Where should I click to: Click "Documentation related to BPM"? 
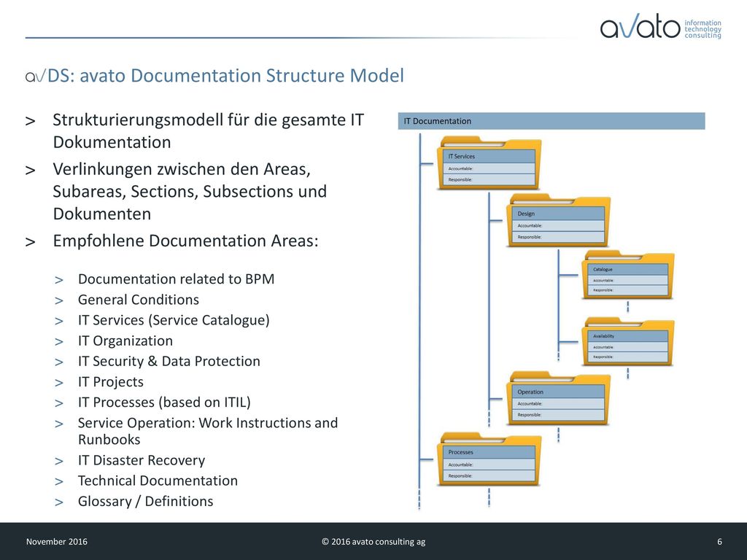pos(177,279)
